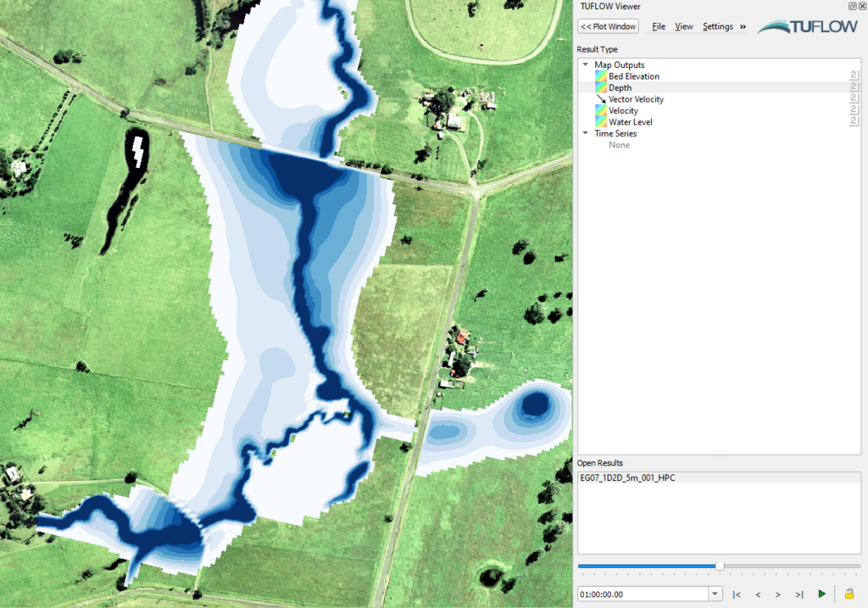The width and height of the screenshot is (868, 608).
Task: Toggle the yellow padlock lock icon
Action: point(849,594)
